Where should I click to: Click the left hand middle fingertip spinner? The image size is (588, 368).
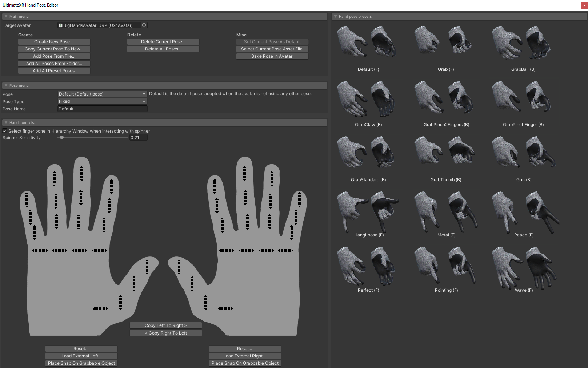pos(81,174)
